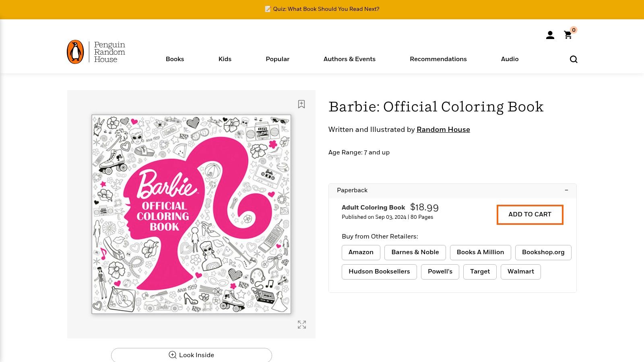This screenshot has width=644, height=362.
Task: Select Walmart from other retailers
Action: [x=520, y=271]
